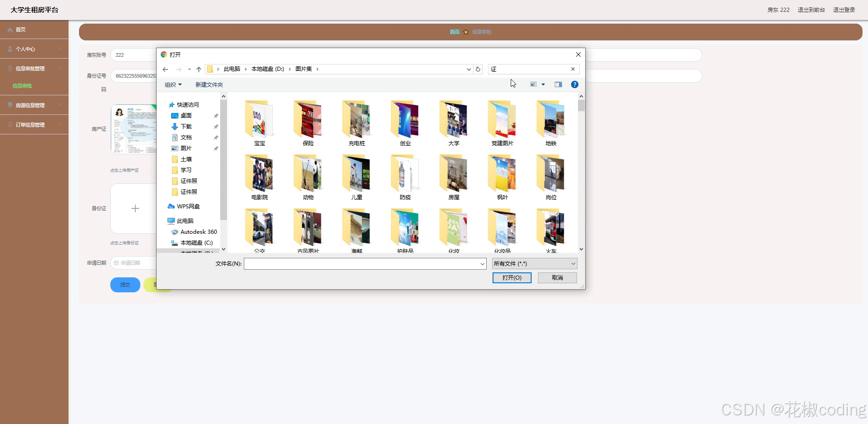Open the 枫叶 folder

click(x=503, y=177)
